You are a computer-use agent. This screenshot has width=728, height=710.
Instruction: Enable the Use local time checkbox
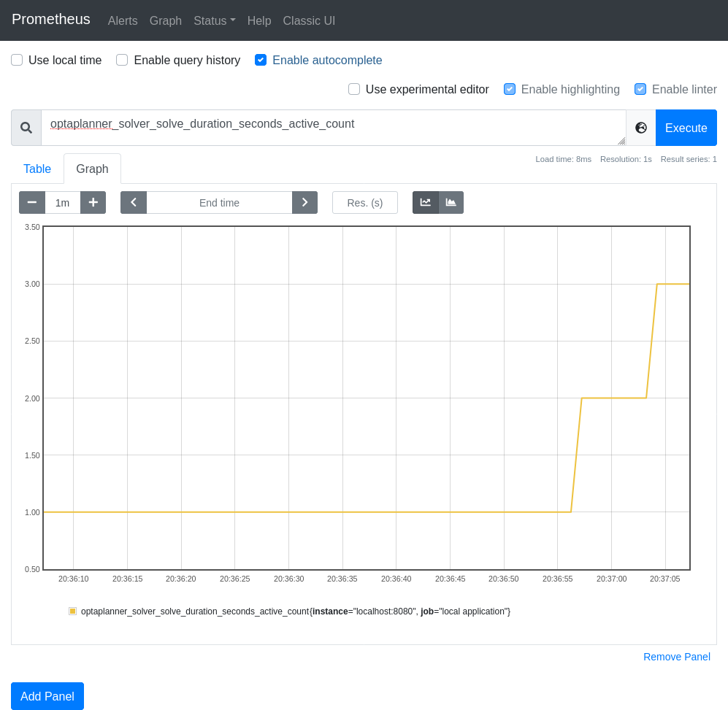point(17,60)
